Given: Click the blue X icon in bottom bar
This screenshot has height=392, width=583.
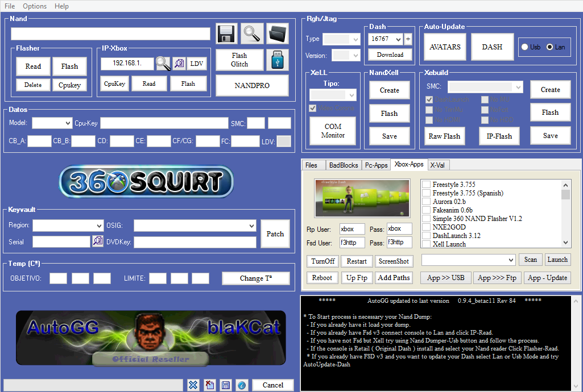Looking at the screenshot, I should tap(193, 385).
